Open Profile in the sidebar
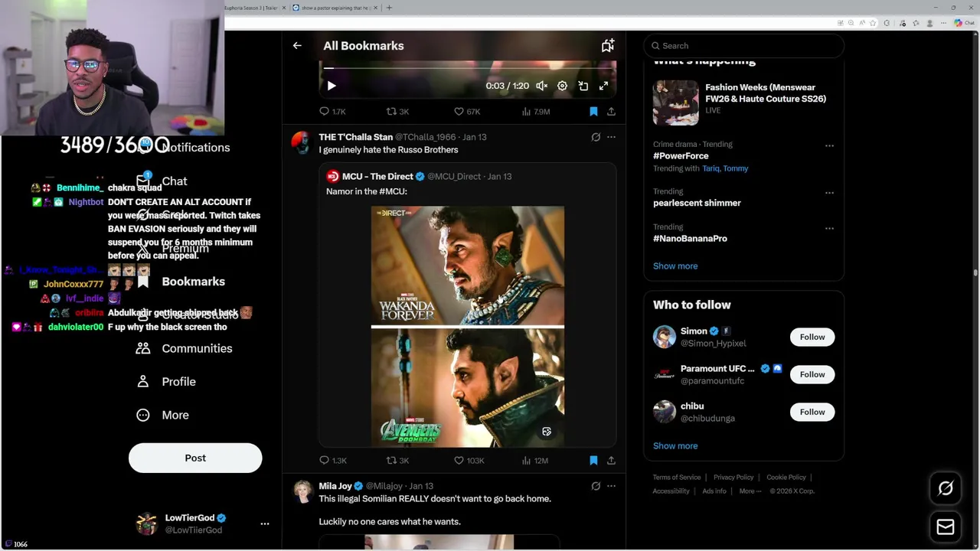Screen dimensions: 980x551 click(166, 382)
